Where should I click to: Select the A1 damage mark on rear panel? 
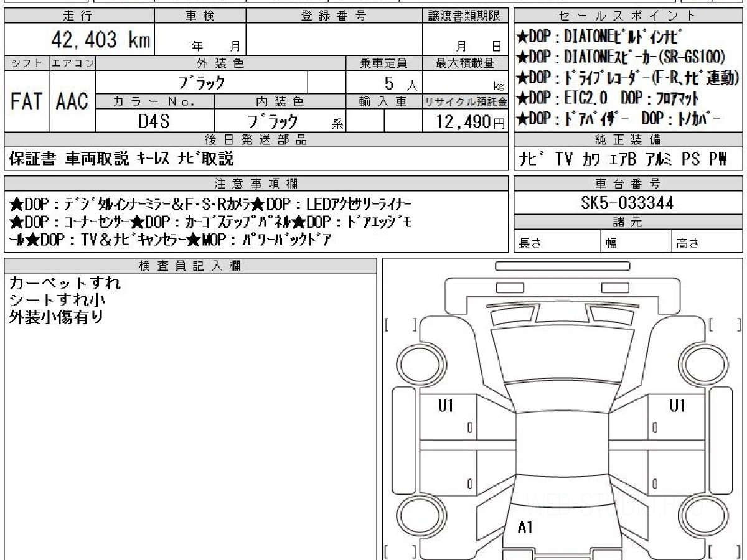click(525, 528)
